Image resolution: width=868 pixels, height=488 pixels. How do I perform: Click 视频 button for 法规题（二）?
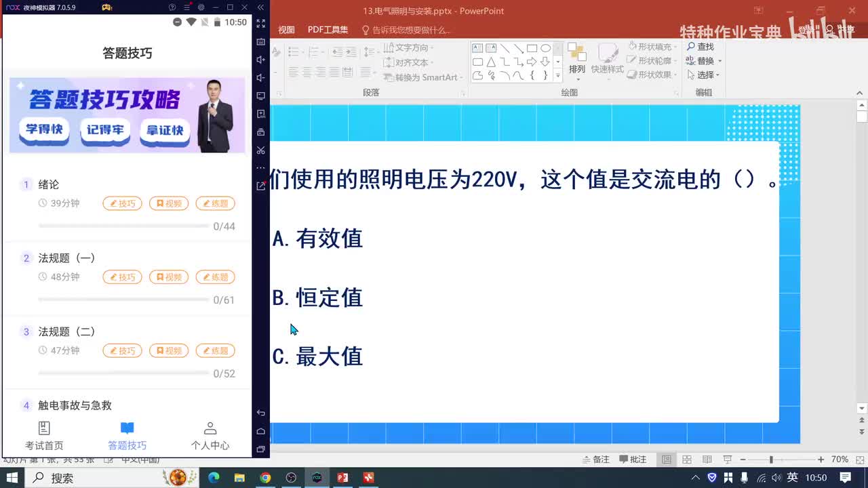[169, 351]
